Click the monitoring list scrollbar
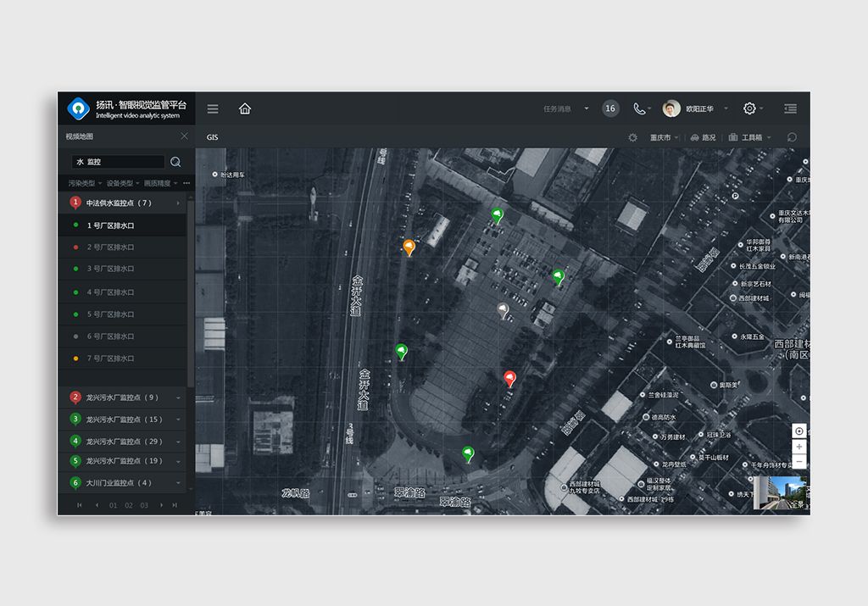Image resolution: width=868 pixels, height=606 pixels. 191,292
